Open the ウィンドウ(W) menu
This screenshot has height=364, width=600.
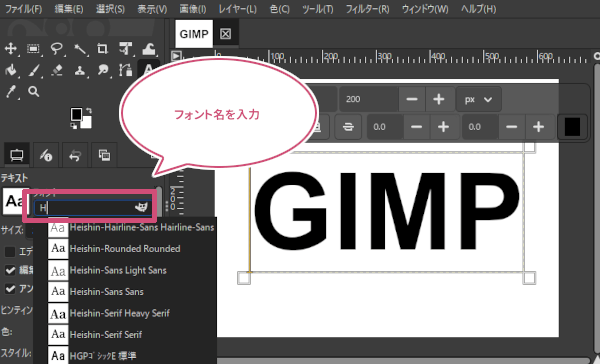(x=425, y=9)
